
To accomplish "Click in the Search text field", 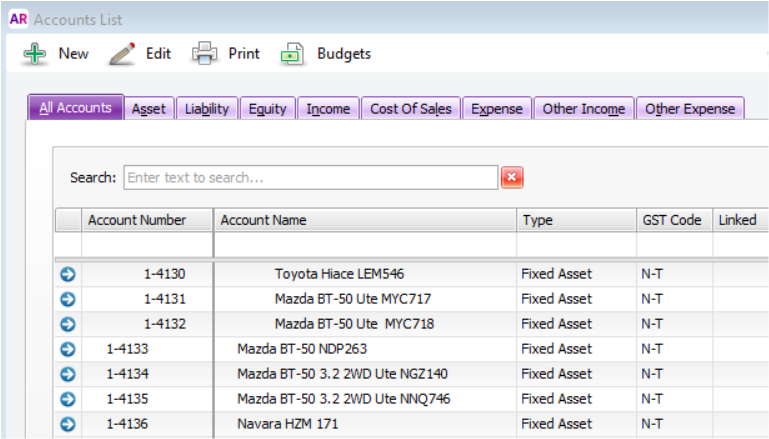I will tap(310, 177).
